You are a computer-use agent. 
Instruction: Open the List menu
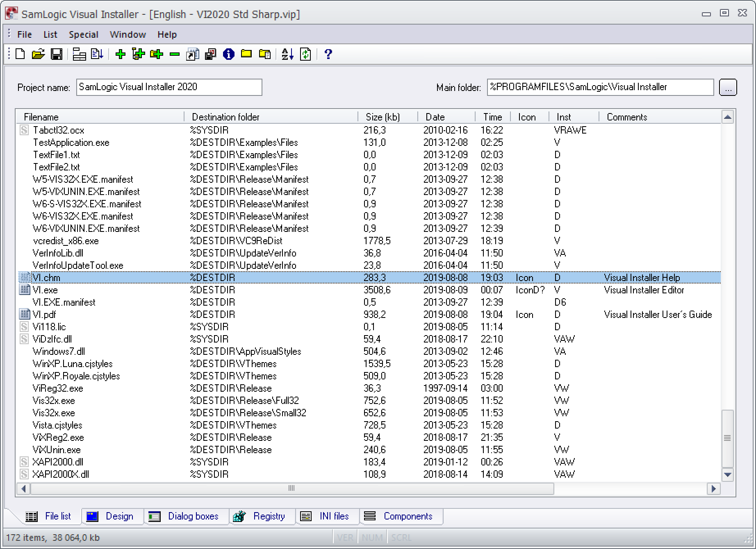[50, 34]
